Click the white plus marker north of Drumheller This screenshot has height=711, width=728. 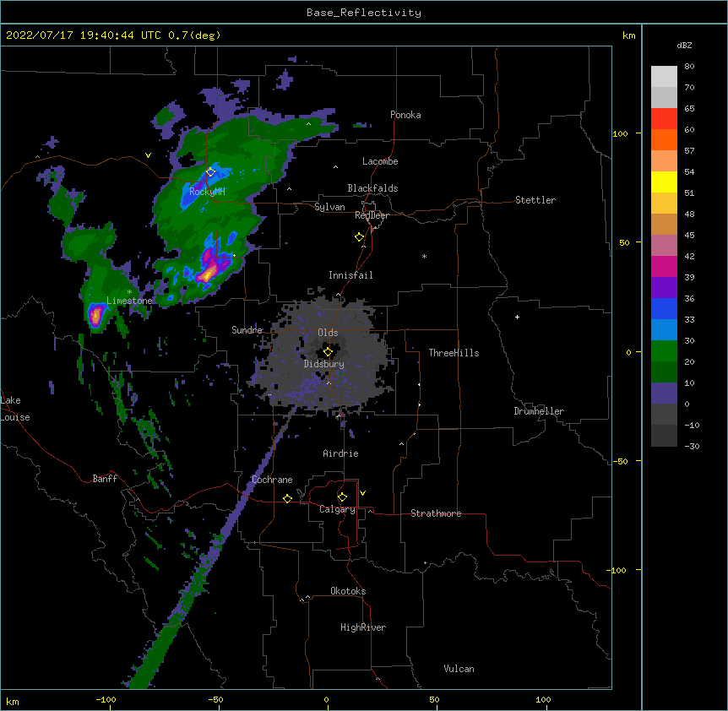click(517, 317)
